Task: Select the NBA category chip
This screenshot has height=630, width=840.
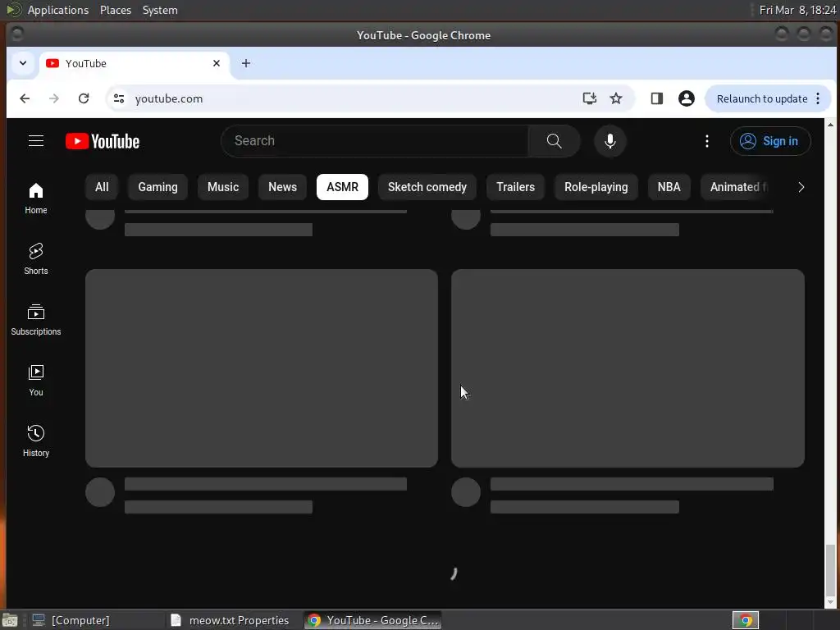Action: (x=669, y=187)
